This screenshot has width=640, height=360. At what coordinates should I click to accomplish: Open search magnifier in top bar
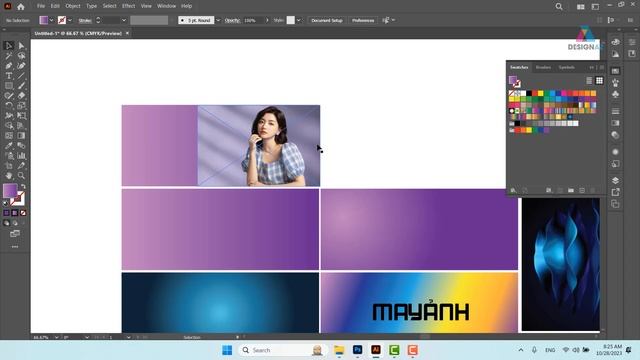pyautogui.click(x=559, y=7)
